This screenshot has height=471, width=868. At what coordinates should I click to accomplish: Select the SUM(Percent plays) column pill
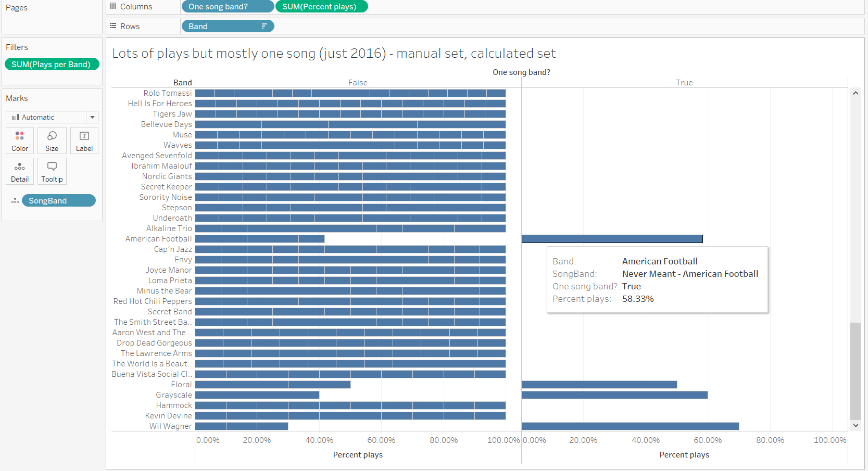[321, 6]
